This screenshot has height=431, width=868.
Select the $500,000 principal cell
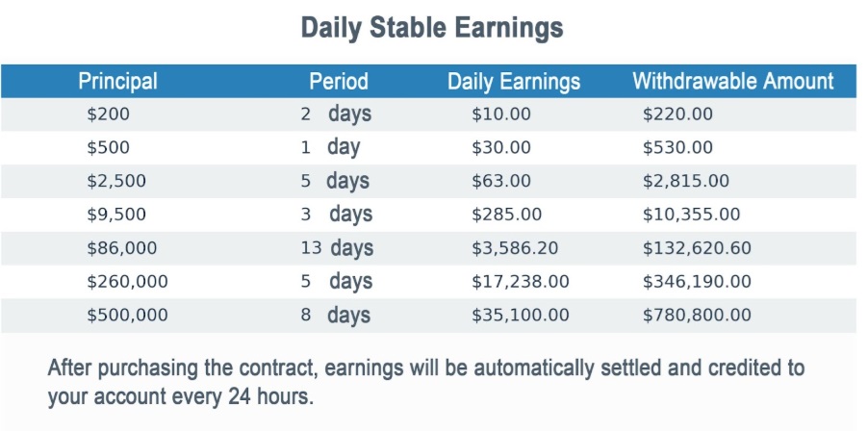tap(127, 315)
